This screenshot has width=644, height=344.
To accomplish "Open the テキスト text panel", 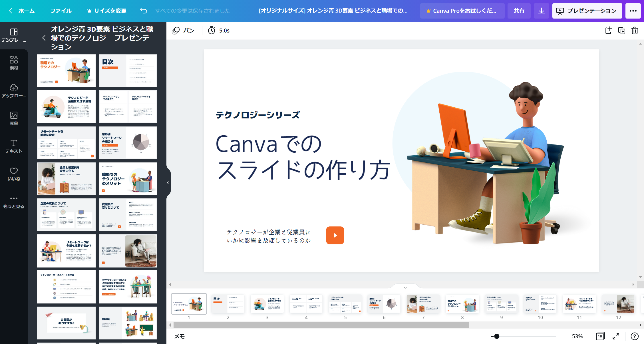I will click(x=14, y=146).
